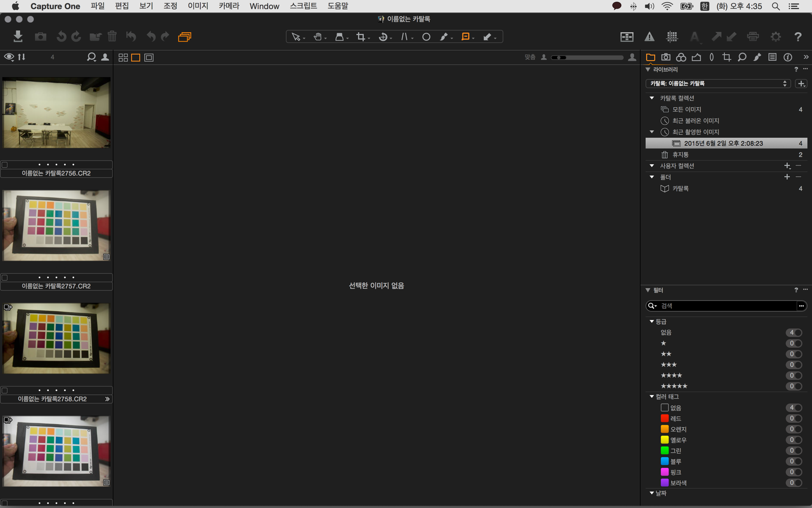Toggle the five-star rating filter

(x=794, y=386)
